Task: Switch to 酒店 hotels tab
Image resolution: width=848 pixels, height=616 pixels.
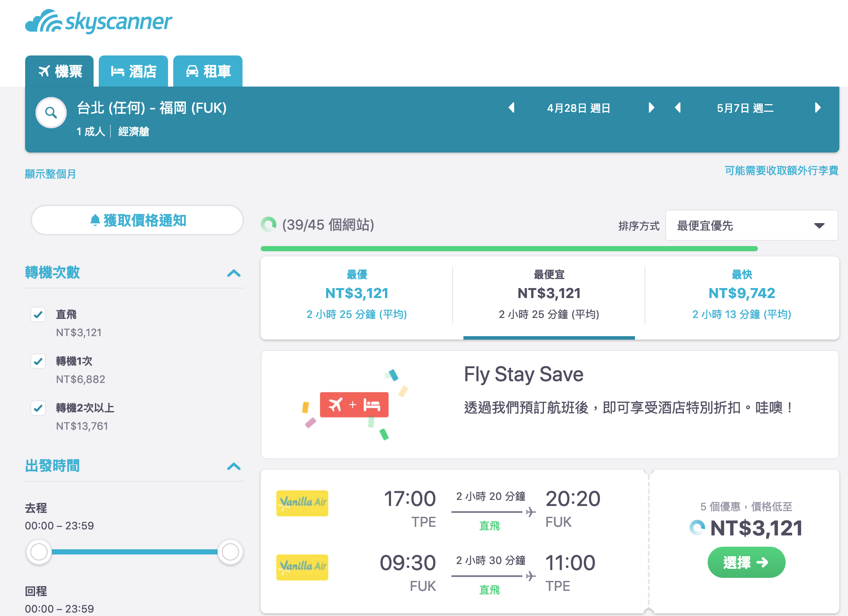Action: tap(133, 71)
